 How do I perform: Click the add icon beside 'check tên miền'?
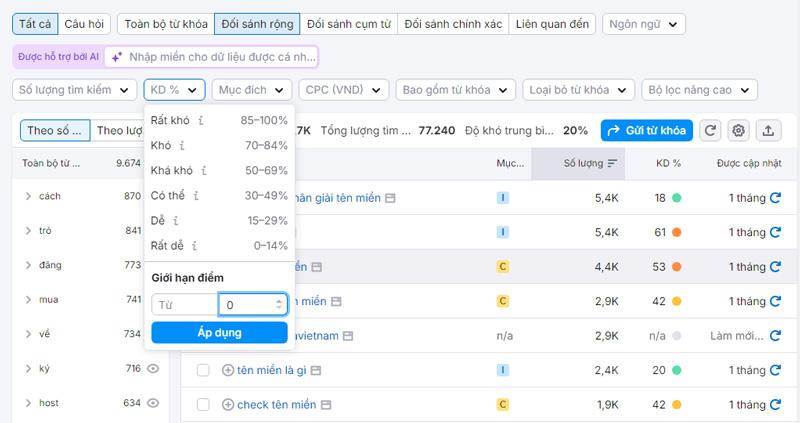(227, 405)
